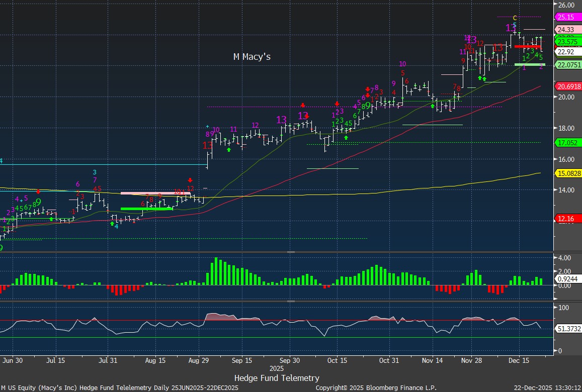Viewport: 582px width, 392px height.
Task: Click the large red 13 at the August gap
Action: pyautogui.click(x=207, y=145)
